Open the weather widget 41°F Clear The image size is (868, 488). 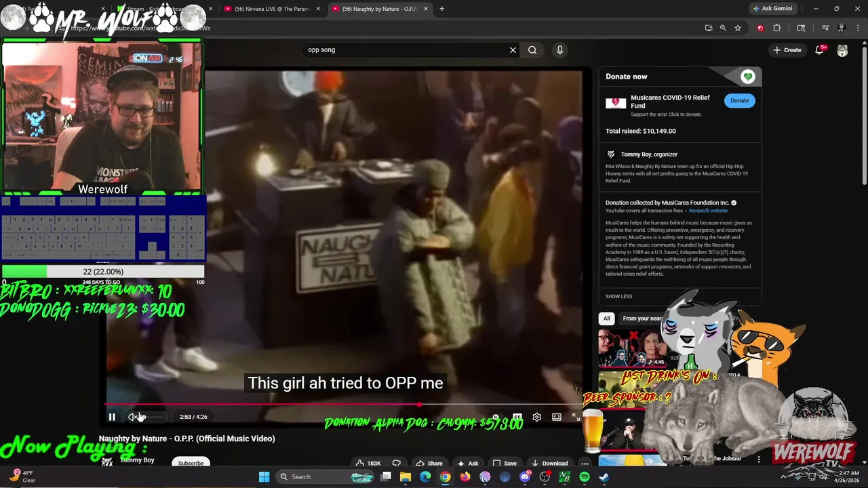[x=22, y=477]
